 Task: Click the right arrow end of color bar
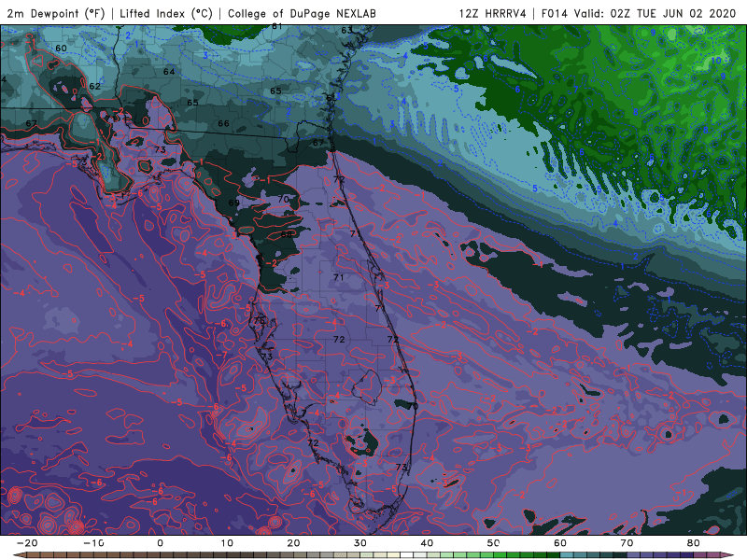(727, 555)
